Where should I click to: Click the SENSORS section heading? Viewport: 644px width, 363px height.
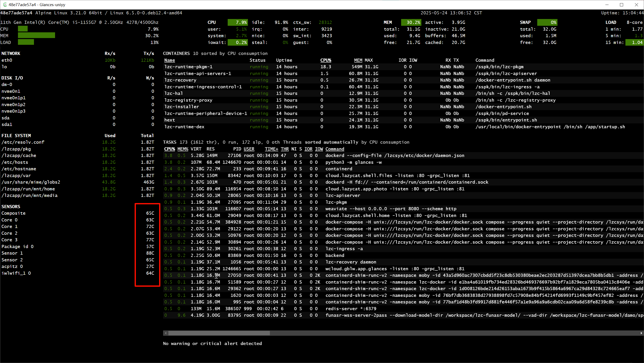(x=11, y=206)
